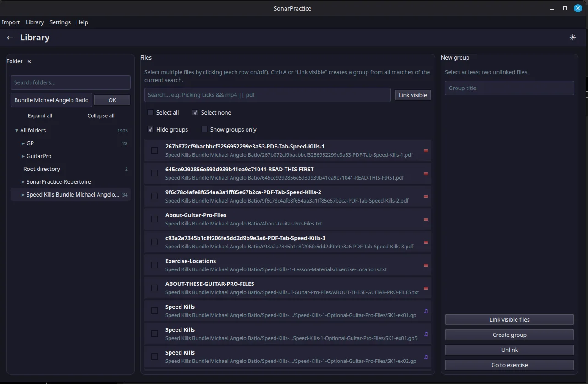Viewport: 588px width, 384px height.
Task: Click the music note icon on the SK1-ex01.gp5 row
Action: (x=426, y=334)
